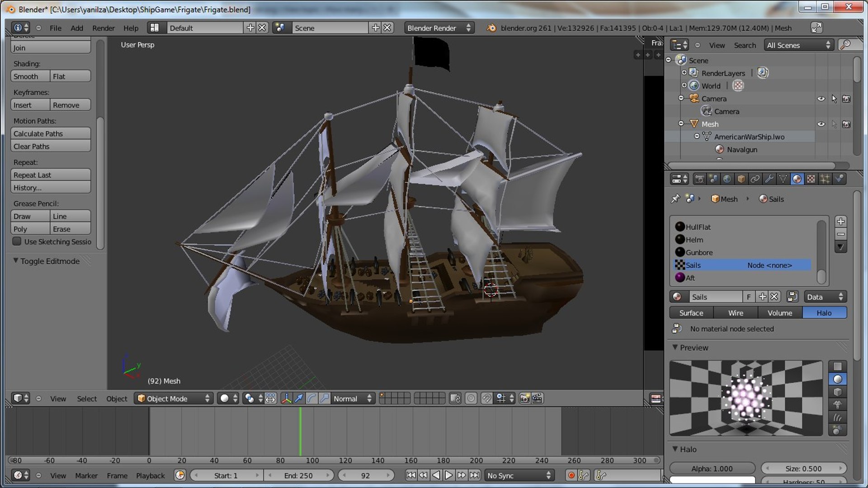Image resolution: width=868 pixels, height=488 pixels.
Task: Toggle proportional editing circle icon
Action: [471, 398]
